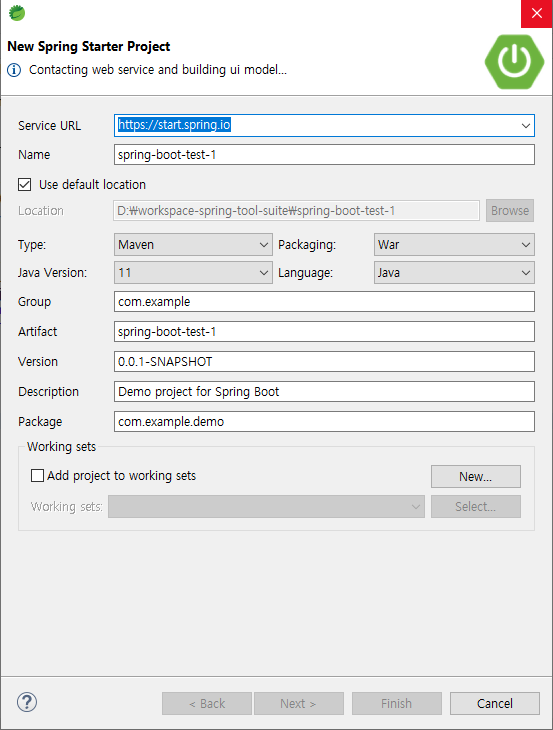
Task: Expand the Service URL dropdown arrow
Action: [526, 126]
